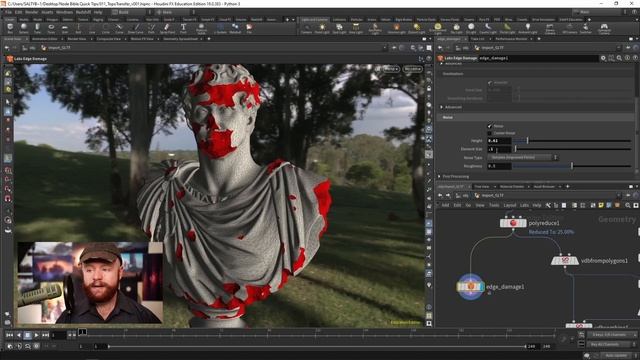Viewport: 640px width, 360px height.
Task: Add a Point Light from shelf
Action: pyautogui.click(x=322, y=29)
